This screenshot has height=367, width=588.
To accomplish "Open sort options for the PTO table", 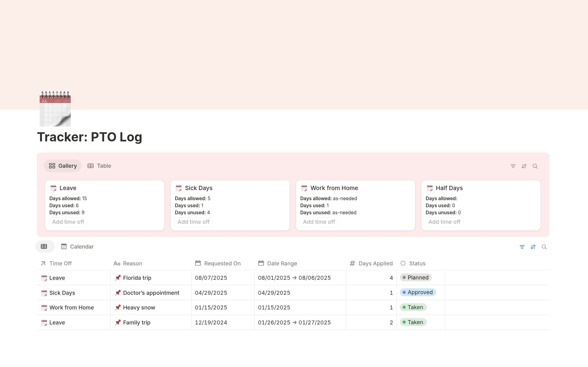I will (x=533, y=247).
